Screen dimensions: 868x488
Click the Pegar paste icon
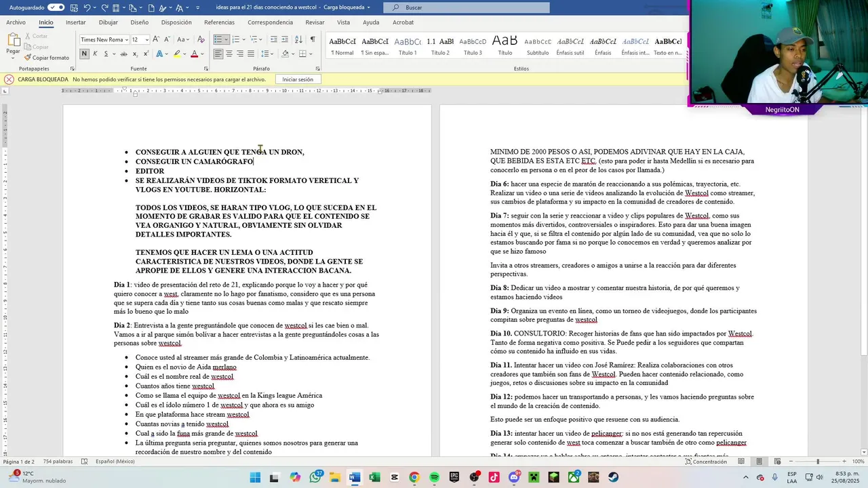13,40
